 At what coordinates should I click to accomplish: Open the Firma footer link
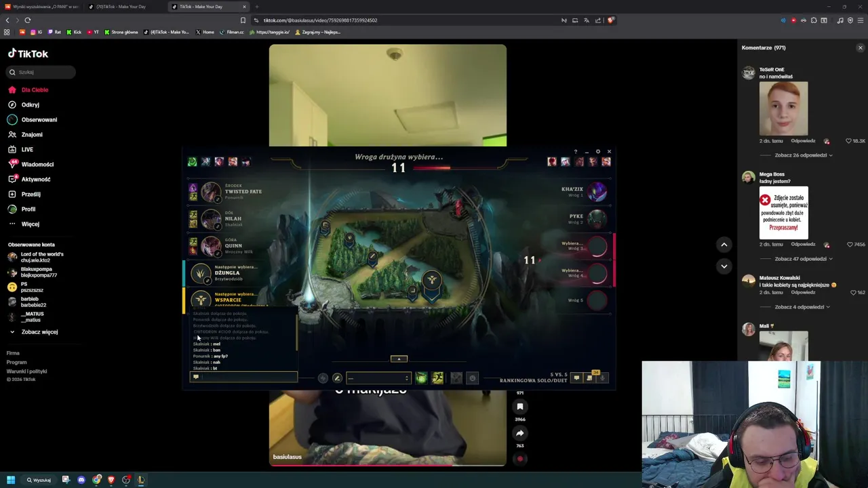(13, 353)
